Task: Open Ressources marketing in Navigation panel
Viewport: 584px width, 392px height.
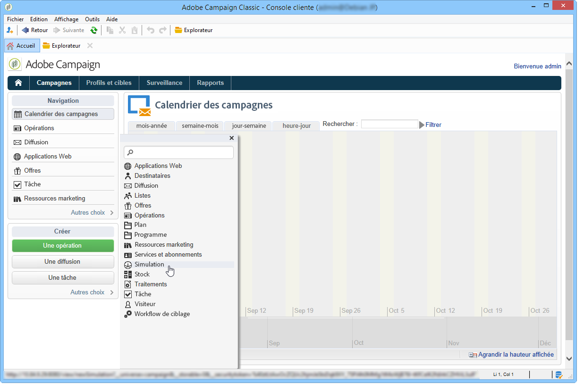Action: (x=63, y=198)
